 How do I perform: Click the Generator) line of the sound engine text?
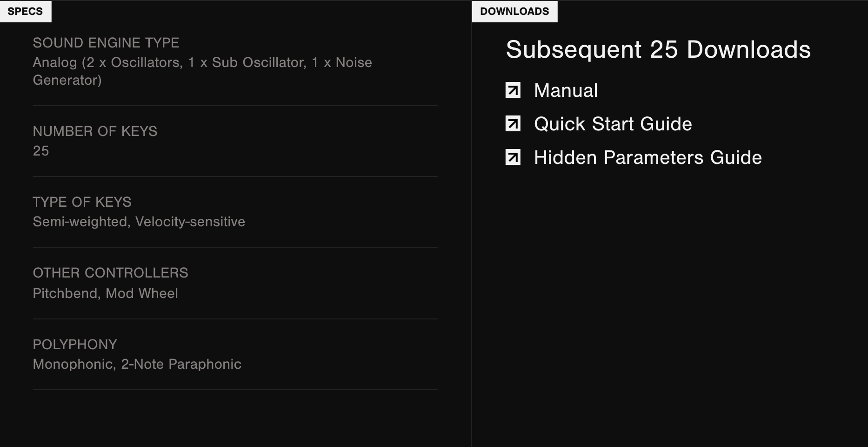pos(67,80)
